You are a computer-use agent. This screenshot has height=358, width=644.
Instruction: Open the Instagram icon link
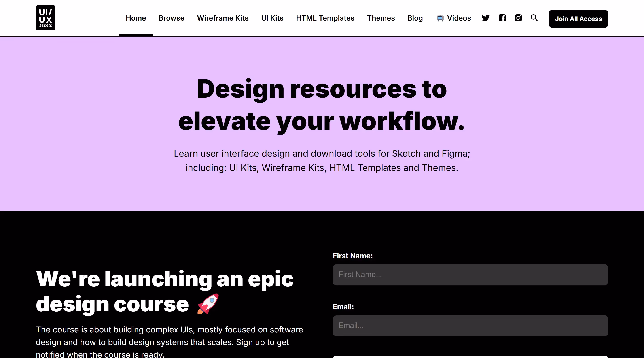tap(518, 18)
